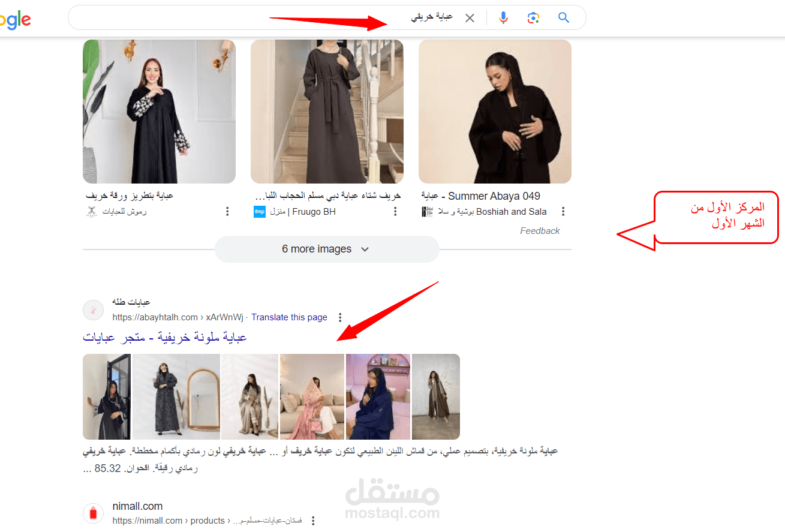Click the nimall.com red favicon
This screenshot has width=785, height=532.
[93, 513]
